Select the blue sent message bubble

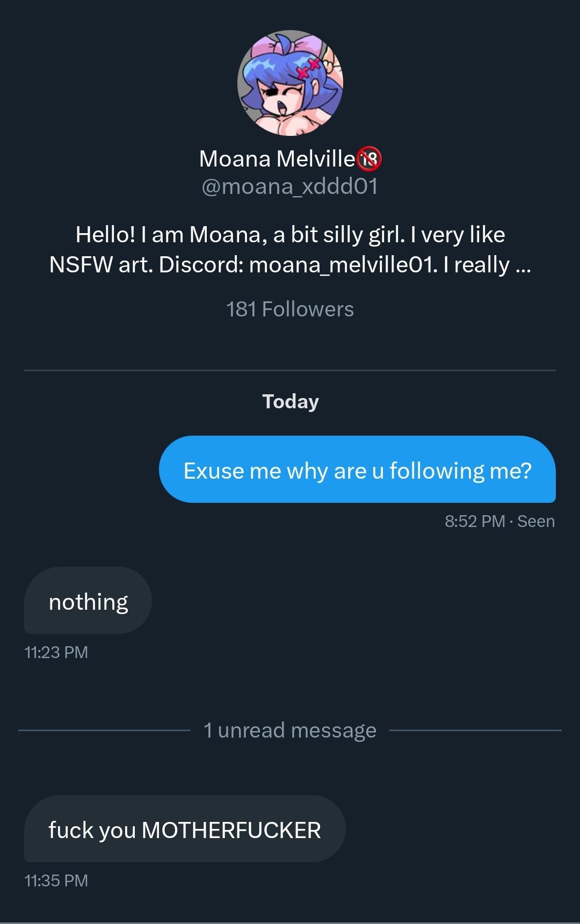[357, 470]
